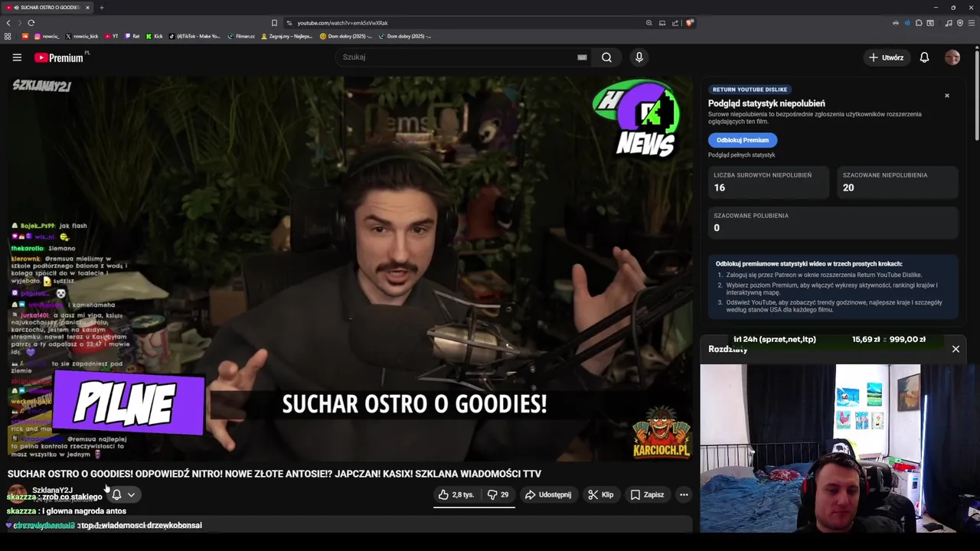Click the address bar URL
980x551 pixels.
[342, 23]
